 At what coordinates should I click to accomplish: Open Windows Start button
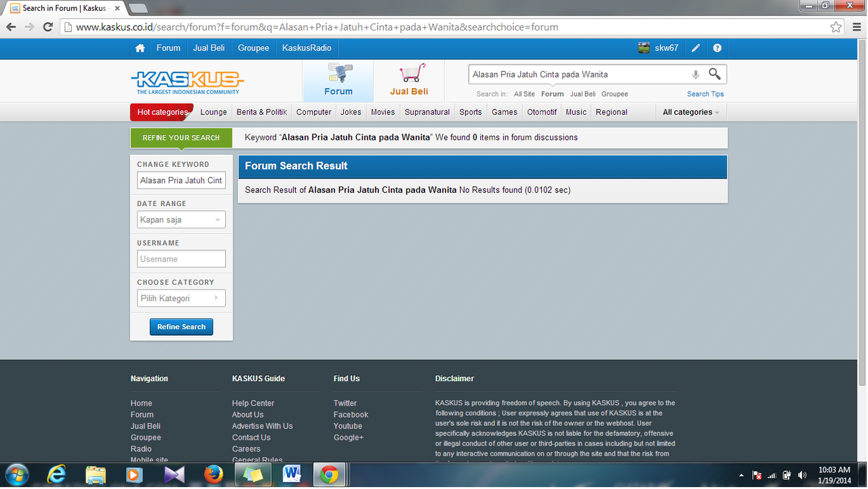point(16,474)
